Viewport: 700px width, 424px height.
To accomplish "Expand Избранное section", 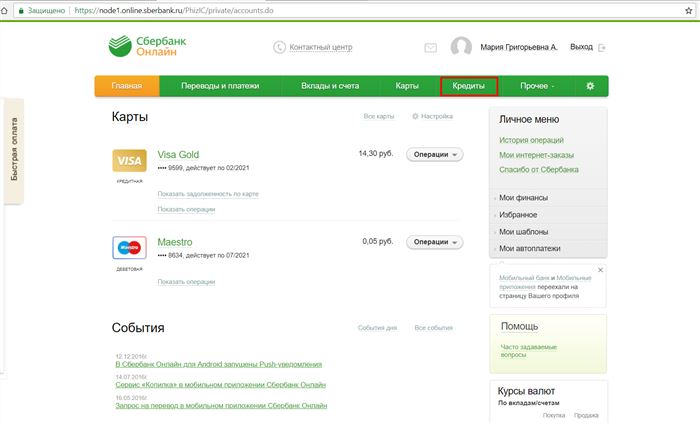I will [518, 215].
